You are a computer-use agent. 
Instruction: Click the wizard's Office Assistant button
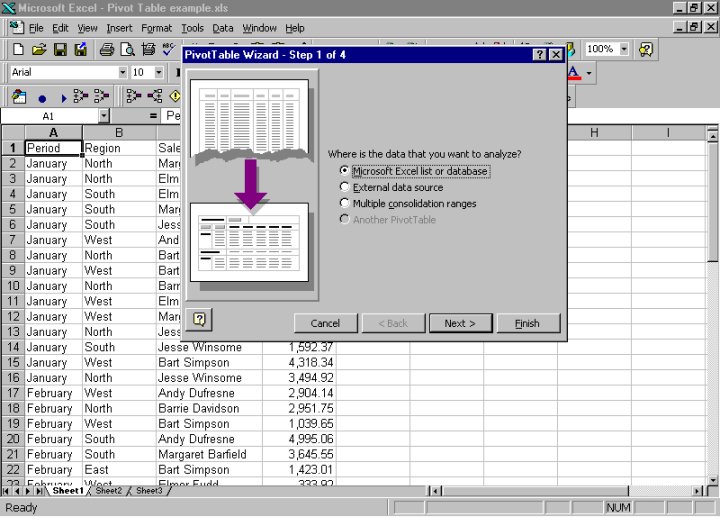pos(199,319)
